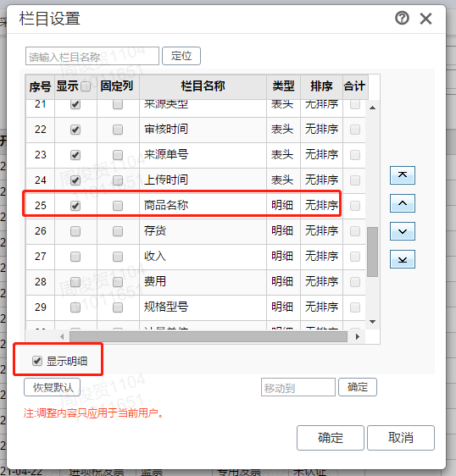Click the 恢复默认 button
The image size is (456, 476).
pyautogui.click(x=52, y=387)
